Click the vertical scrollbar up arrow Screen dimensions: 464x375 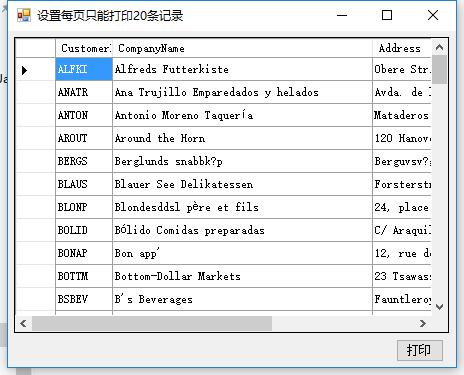(439, 48)
